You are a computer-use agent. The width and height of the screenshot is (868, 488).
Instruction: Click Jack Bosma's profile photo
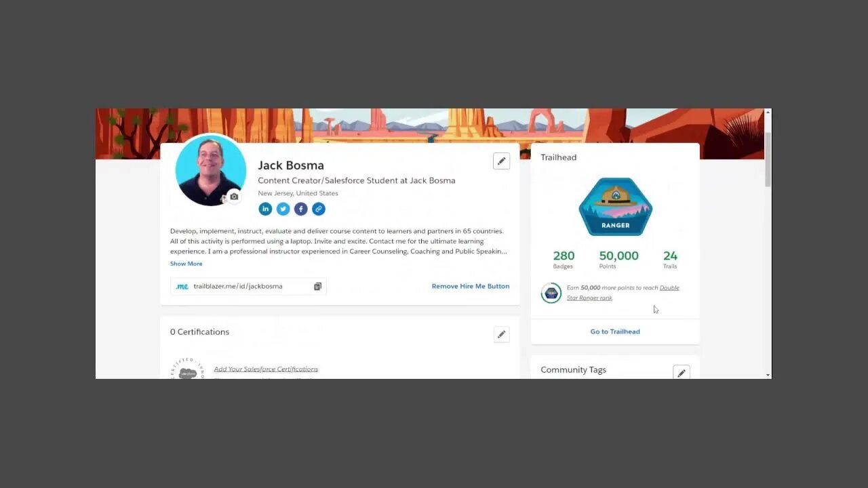[210, 170]
